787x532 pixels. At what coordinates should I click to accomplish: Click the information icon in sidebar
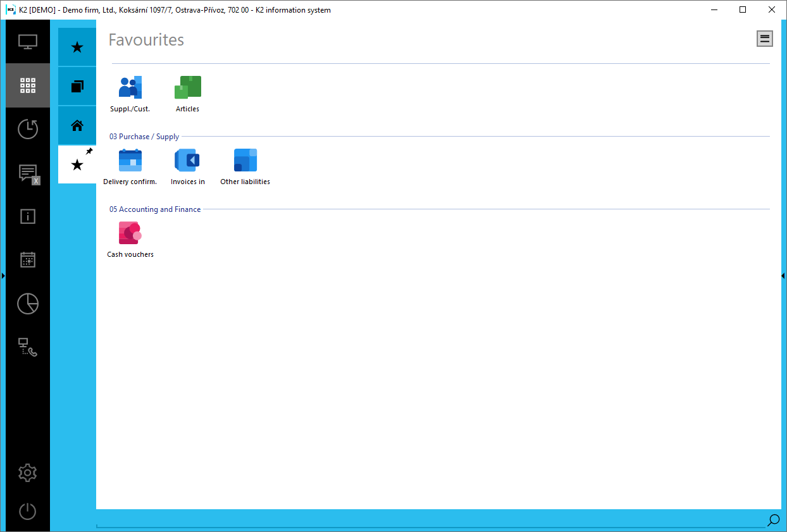[x=28, y=216]
